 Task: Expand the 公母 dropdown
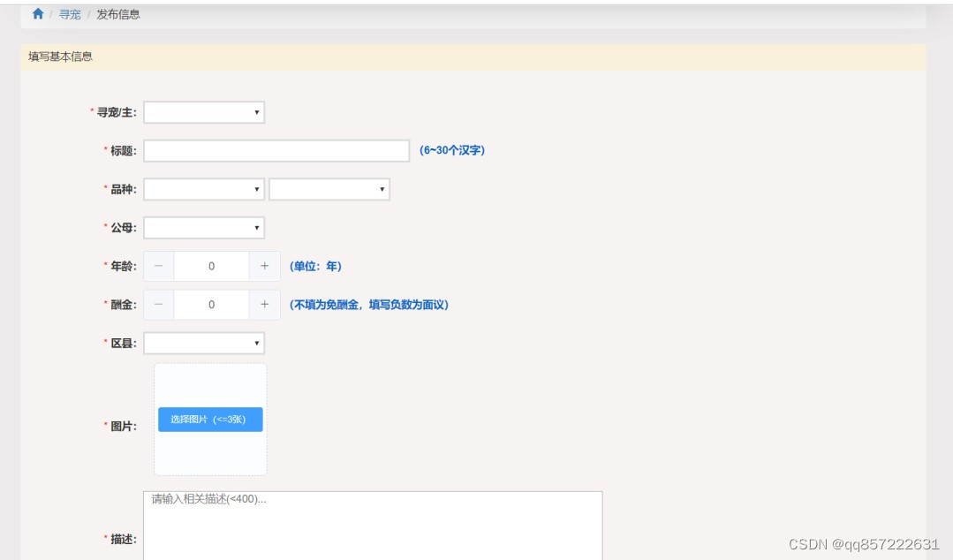[204, 228]
